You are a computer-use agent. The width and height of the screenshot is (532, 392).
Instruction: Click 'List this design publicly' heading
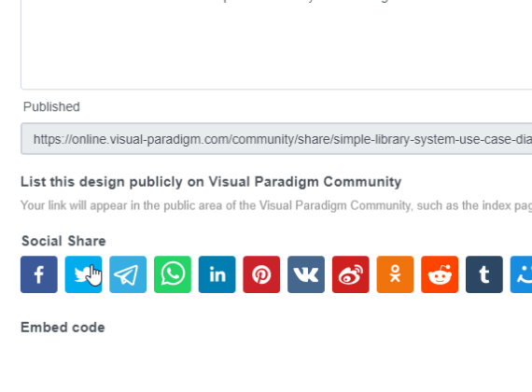coord(211,182)
